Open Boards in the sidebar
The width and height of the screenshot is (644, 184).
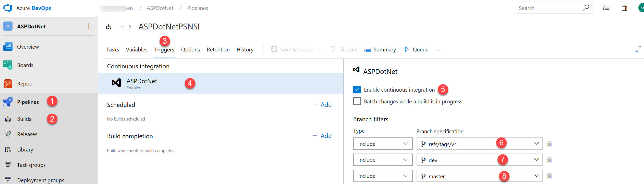(25, 65)
